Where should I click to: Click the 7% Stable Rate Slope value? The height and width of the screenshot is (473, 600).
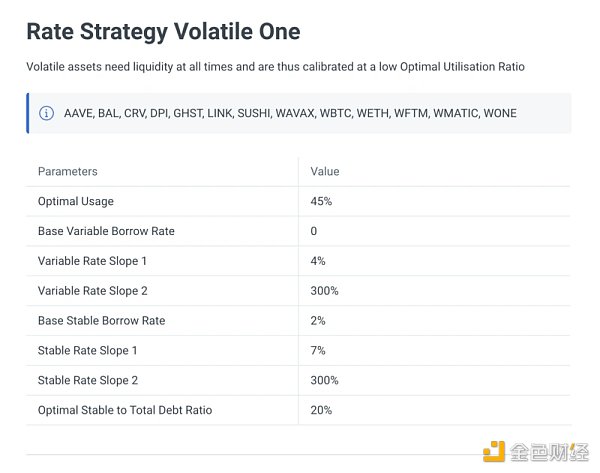tap(318, 351)
